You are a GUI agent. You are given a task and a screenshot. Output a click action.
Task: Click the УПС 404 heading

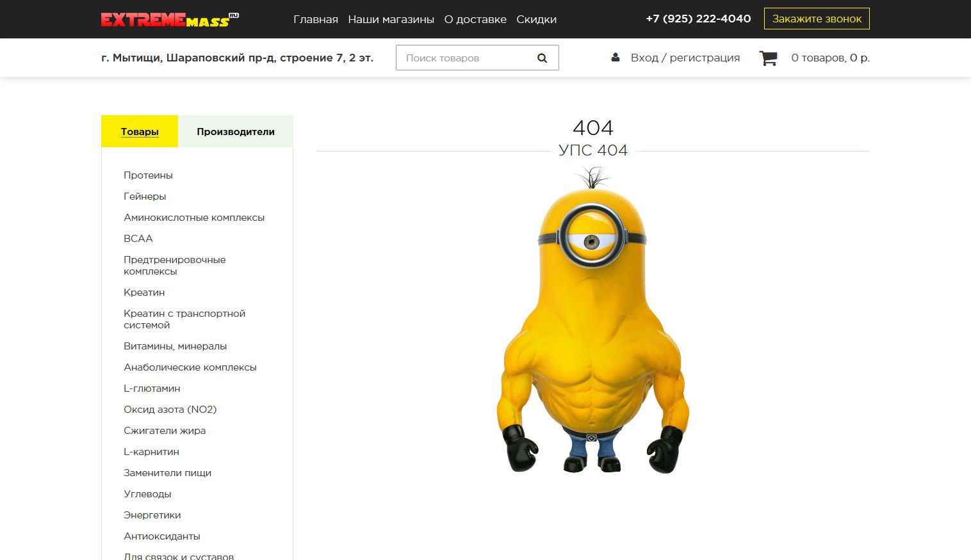point(593,150)
